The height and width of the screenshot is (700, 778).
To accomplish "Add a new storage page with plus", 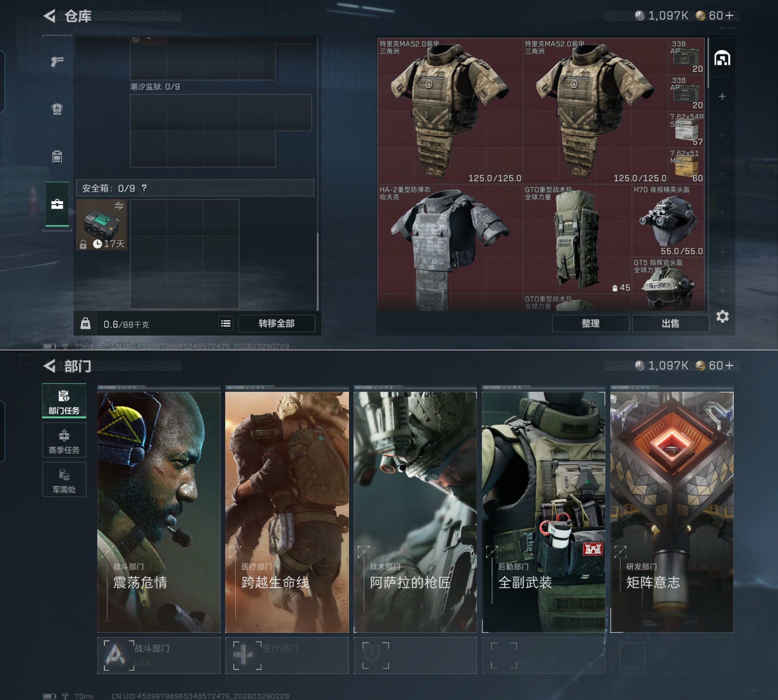I will tap(722, 96).
